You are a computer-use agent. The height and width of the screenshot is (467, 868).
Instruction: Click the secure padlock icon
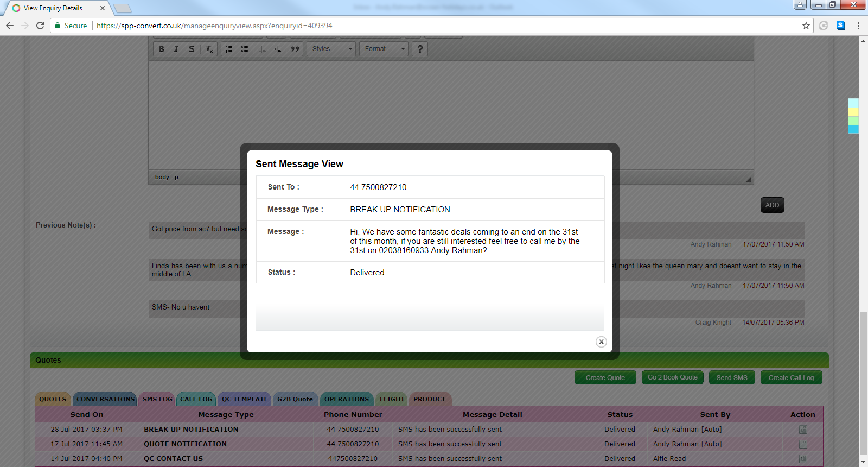coord(58,26)
